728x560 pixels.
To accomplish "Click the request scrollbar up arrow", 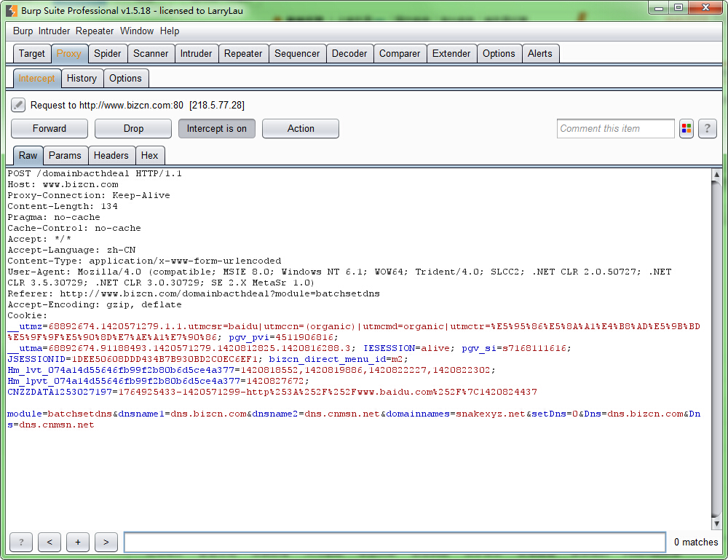I will click(x=716, y=175).
